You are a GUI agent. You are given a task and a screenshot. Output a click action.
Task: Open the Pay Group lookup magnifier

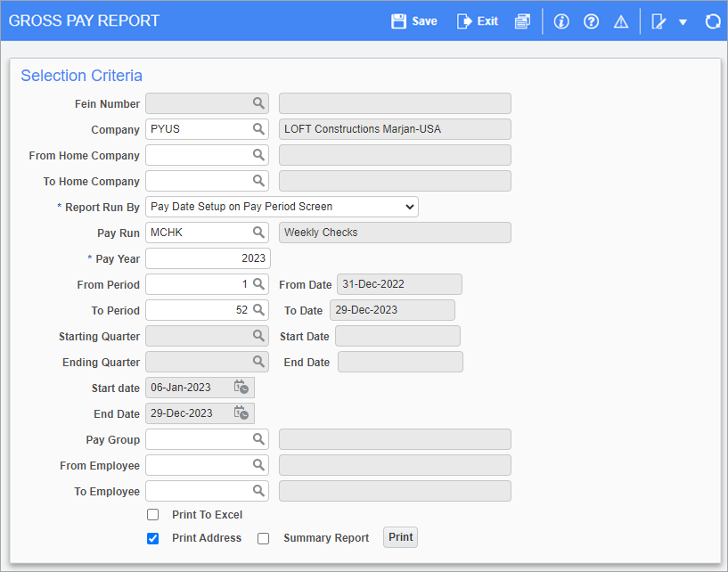(258, 438)
